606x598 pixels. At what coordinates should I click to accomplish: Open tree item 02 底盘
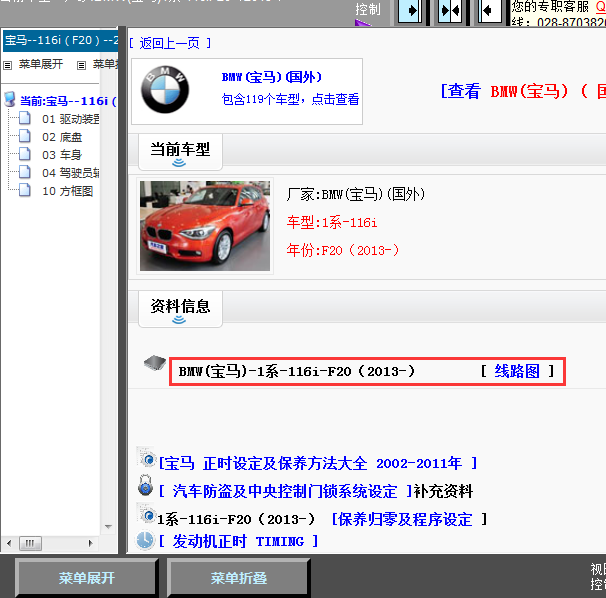coord(62,137)
